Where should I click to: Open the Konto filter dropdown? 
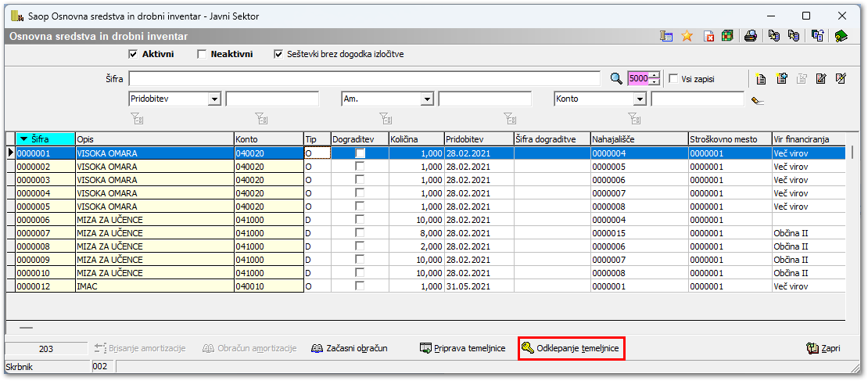point(640,99)
